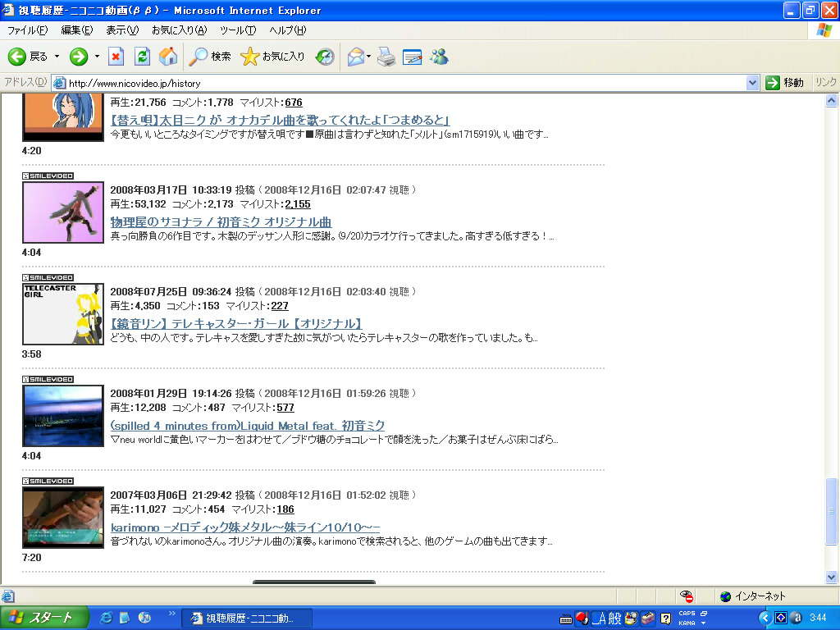Open Liquid Metal feat. 初音ミク link
The height and width of the screenshot is (630, 840).
tap(248, 426)
